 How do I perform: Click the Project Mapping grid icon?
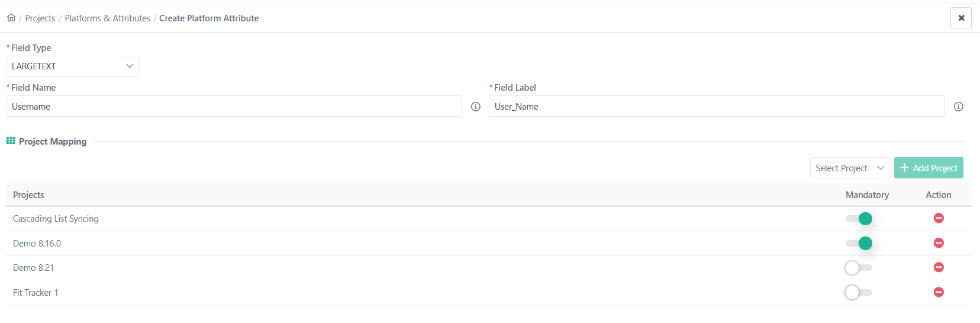click(11, 141)
